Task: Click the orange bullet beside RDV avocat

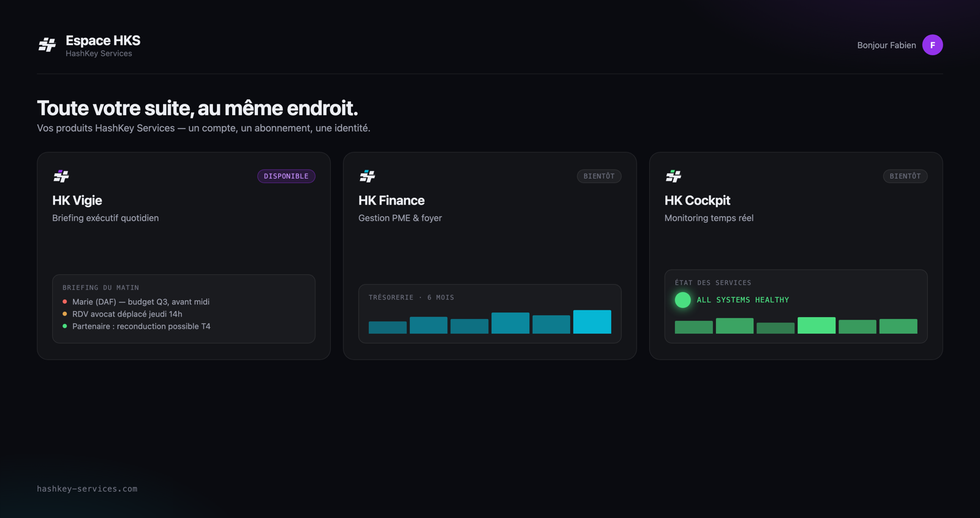Action: [x=65, y=313]
